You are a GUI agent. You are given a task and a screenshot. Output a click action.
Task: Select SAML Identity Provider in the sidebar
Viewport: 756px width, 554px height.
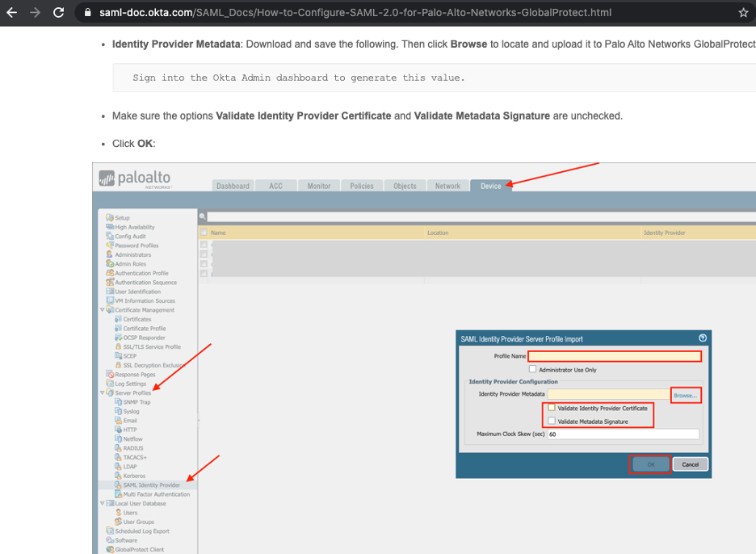pyautogui.click(x=151, y=485)
